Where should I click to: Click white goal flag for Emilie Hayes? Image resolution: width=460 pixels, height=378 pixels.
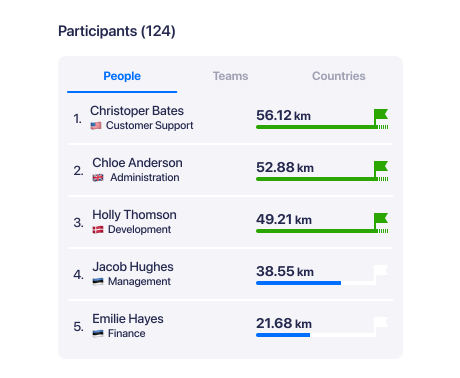[381, 325]
